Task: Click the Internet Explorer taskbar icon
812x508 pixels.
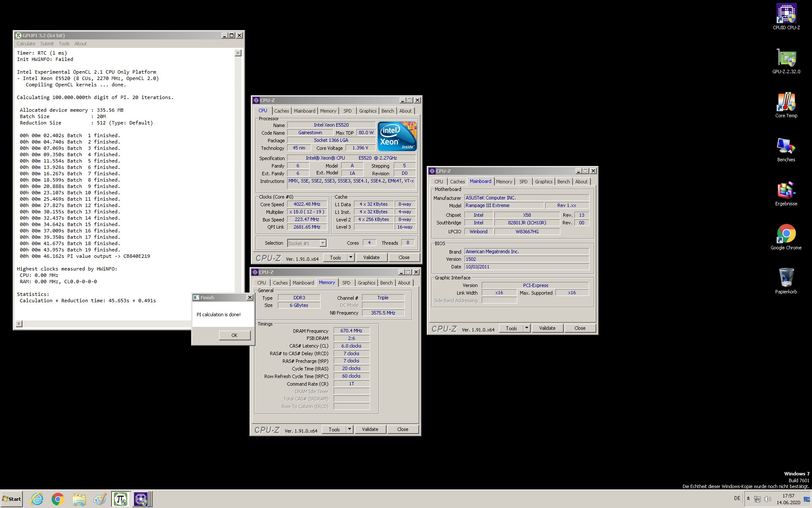Action: tap(37, 499)
